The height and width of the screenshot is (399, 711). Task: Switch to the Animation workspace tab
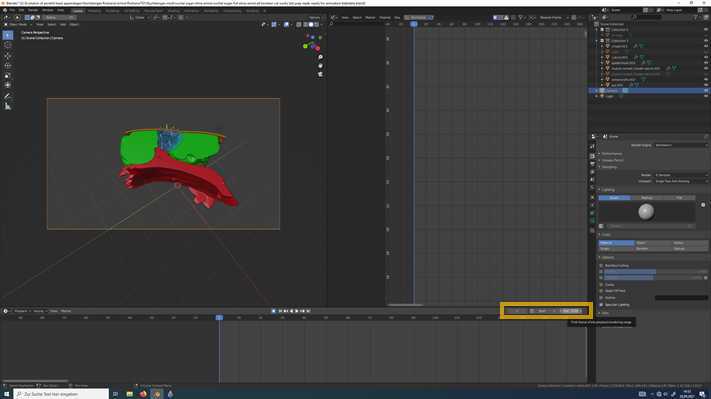191,10
